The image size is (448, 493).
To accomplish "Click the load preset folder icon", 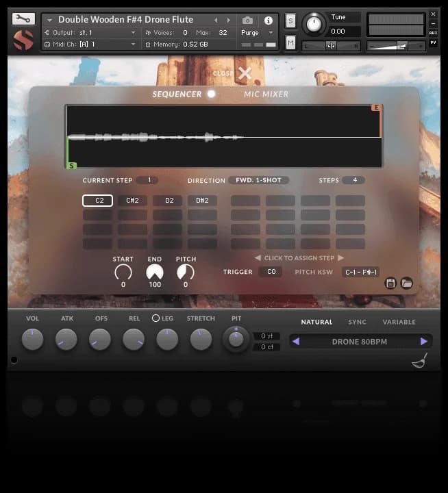I will [406, 283].
